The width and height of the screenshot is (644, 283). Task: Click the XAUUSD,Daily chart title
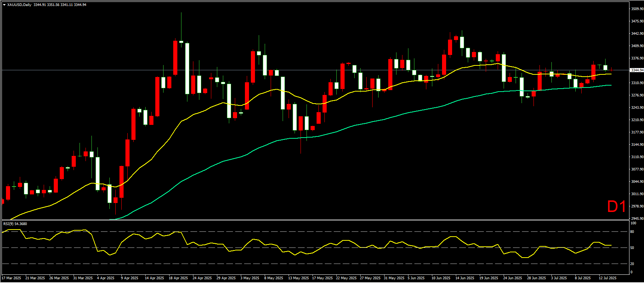(x=19, y=5)
